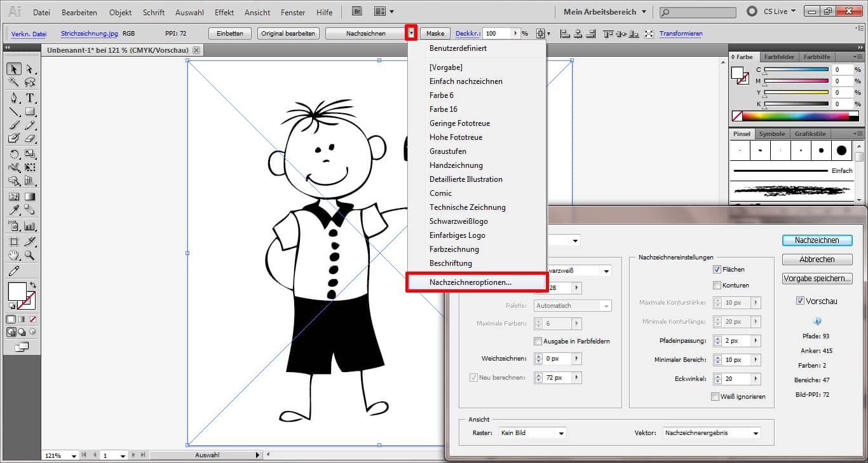Screen dimensions: 868x463
Task: Pick a color from the spectrum bar
Action: [794, 116]
